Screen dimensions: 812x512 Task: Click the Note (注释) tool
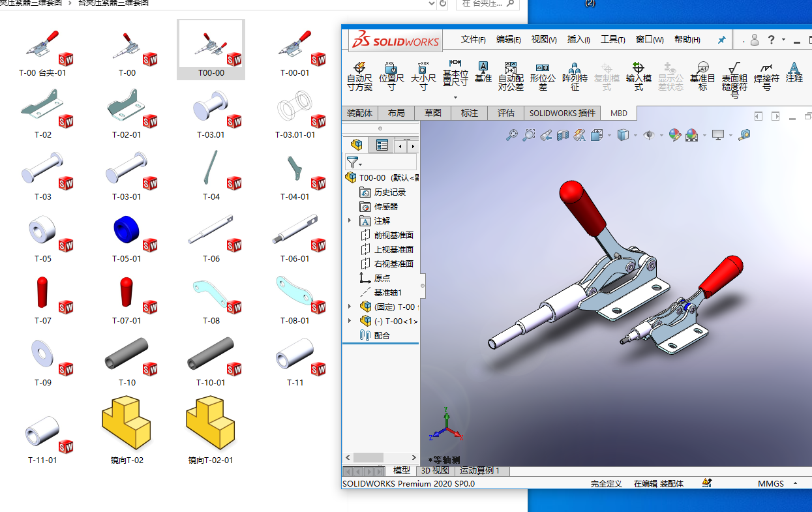pyautogui.click(x=794, y=72)
